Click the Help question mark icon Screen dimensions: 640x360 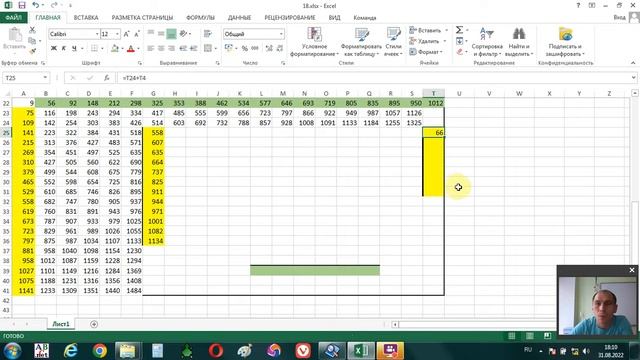point(578,5)
